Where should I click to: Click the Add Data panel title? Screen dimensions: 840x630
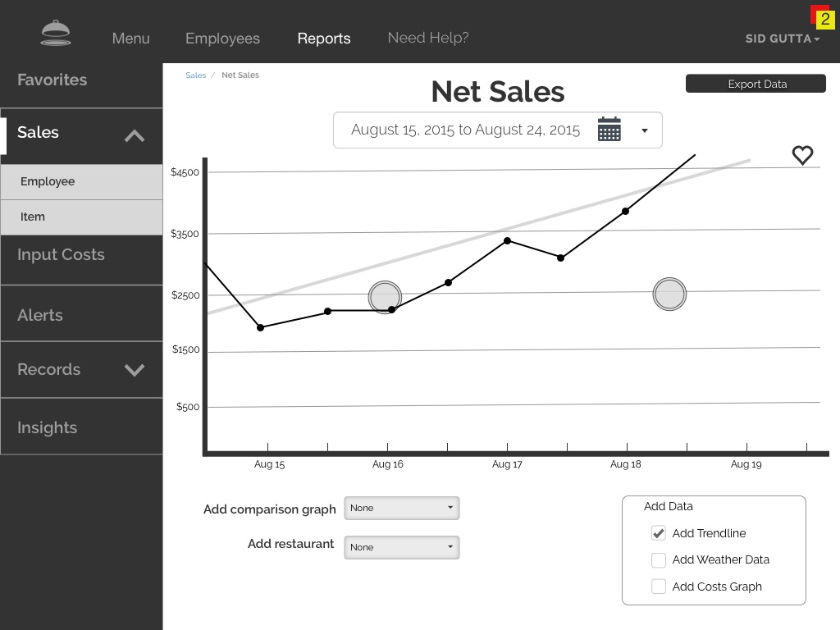point(668,506)
